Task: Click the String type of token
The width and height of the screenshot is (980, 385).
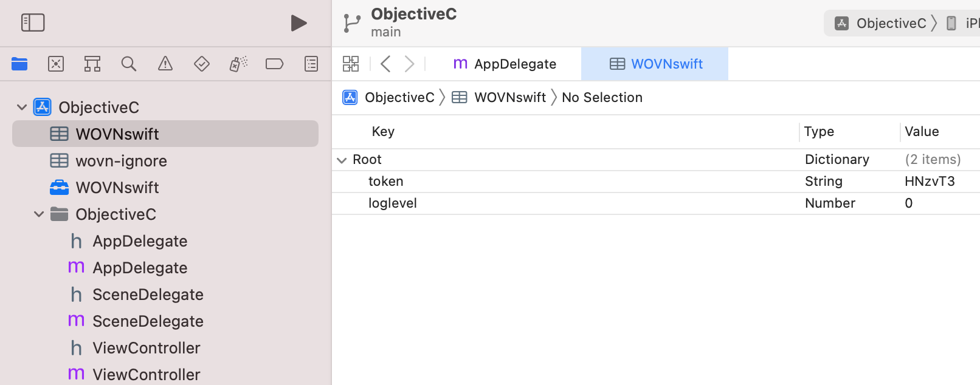Action: [x=824, y=182]
